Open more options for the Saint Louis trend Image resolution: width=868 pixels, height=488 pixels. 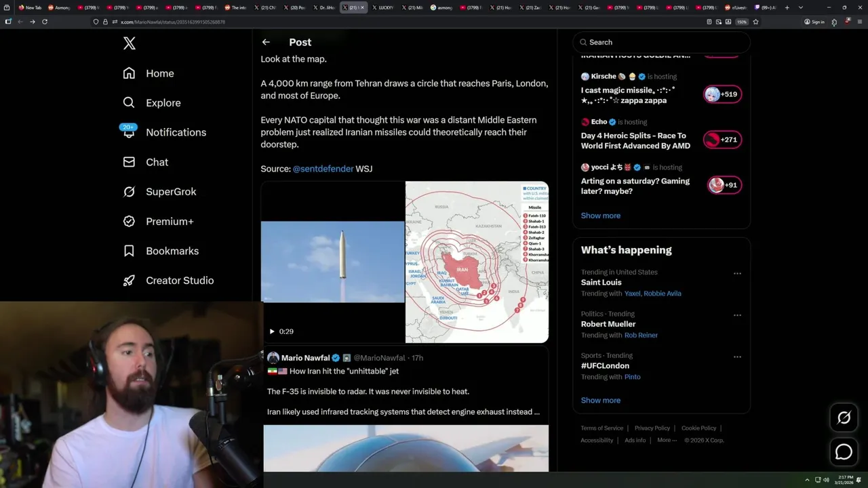coord(737,273)
